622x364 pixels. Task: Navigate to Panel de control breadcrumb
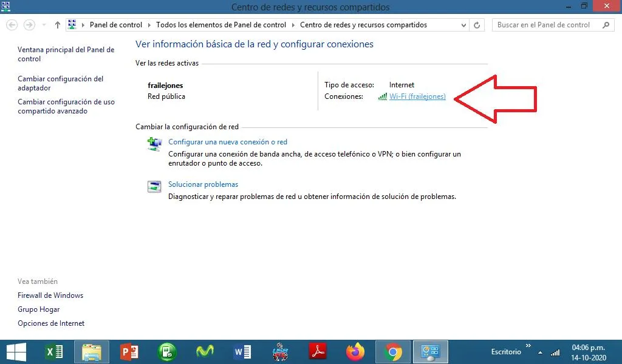pos(115,25)
